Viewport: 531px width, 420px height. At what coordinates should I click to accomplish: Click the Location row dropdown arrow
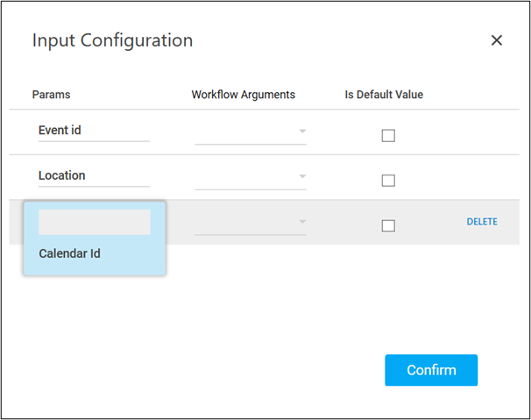(x=302, y=176)
